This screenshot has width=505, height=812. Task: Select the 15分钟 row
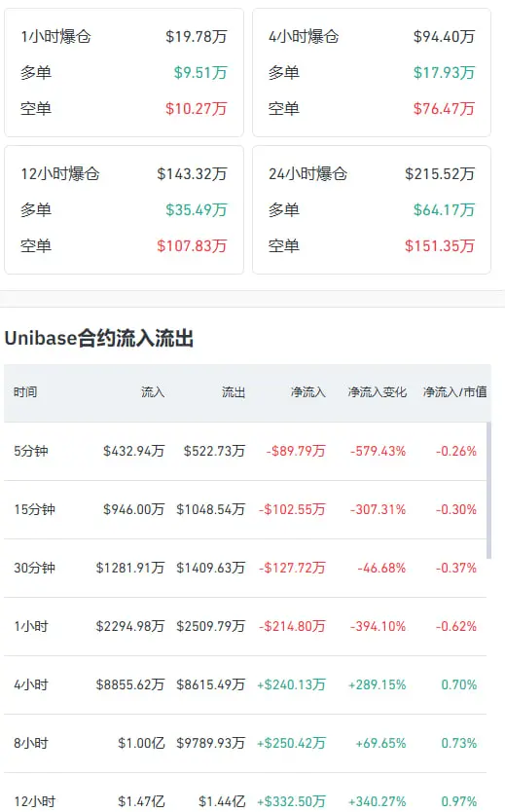[x=245, y=509]
